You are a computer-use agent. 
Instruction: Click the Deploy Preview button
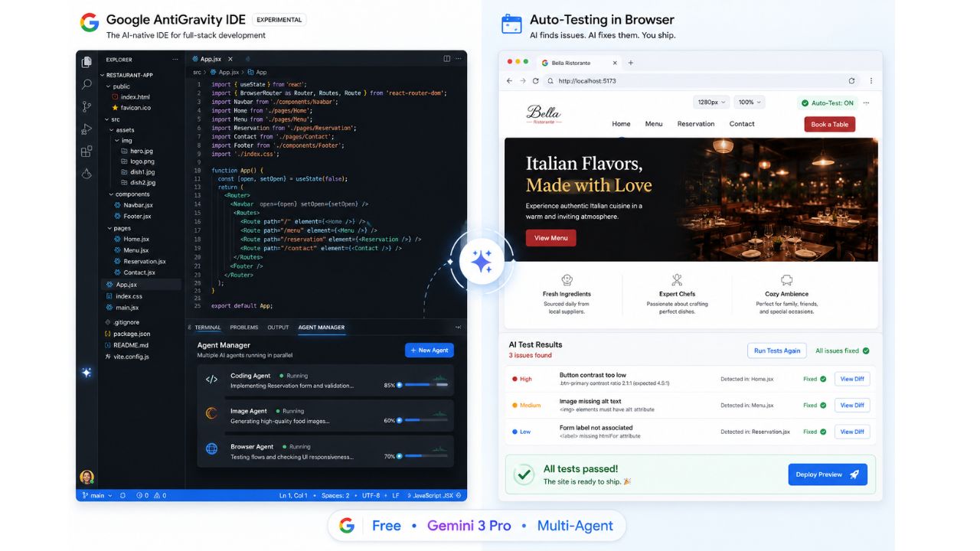click(x=828, y=474)
